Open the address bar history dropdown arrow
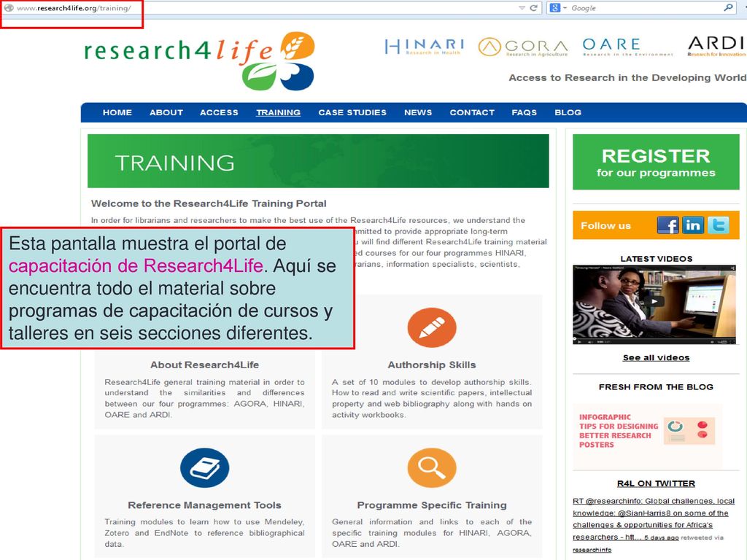 pyautogui.click(x=522, y=8)
